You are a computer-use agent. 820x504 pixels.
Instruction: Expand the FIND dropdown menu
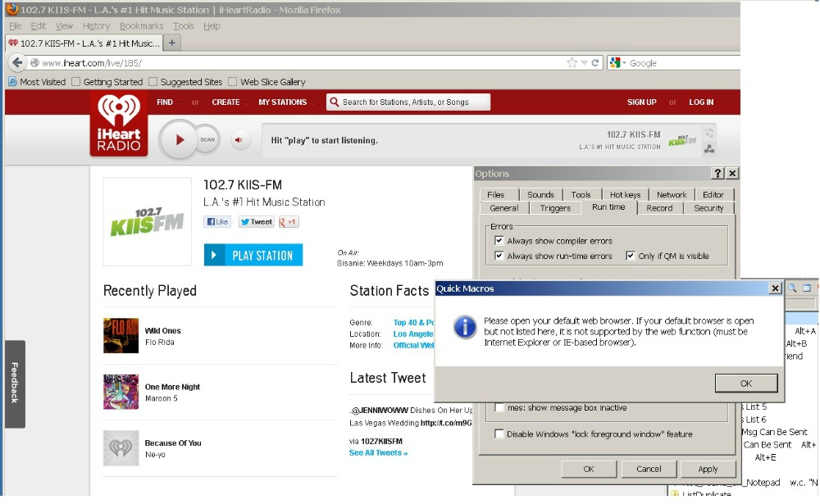coord(169,102)
